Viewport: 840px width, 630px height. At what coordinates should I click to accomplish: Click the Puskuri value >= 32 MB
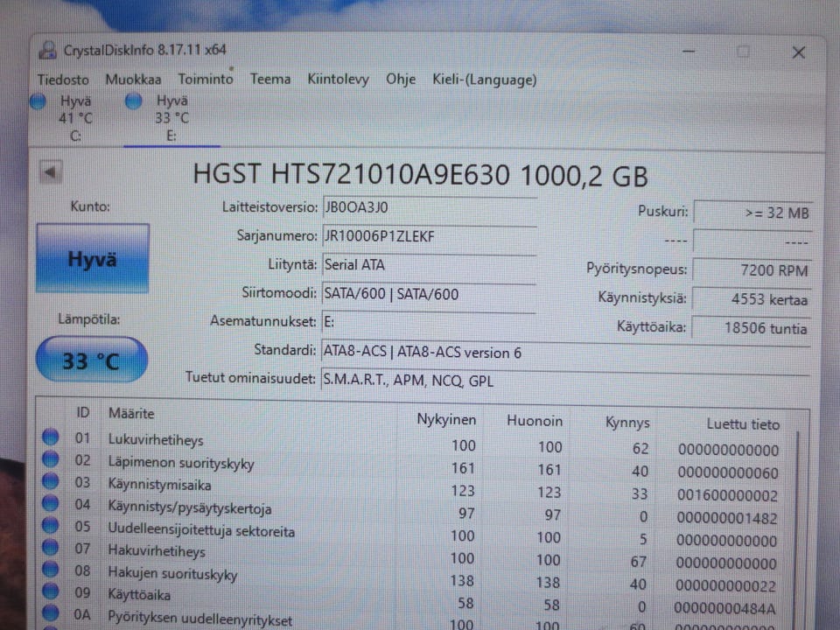(x=752, y=213)
